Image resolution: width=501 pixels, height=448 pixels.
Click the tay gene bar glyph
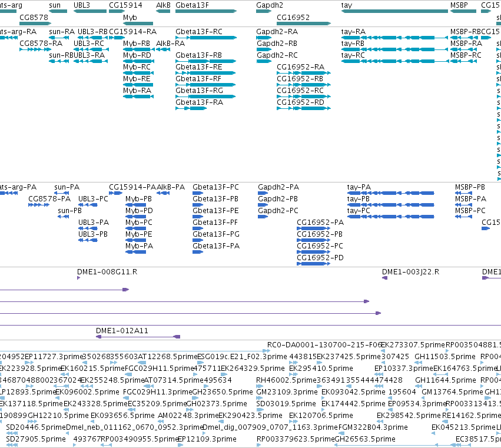(394, 11)
